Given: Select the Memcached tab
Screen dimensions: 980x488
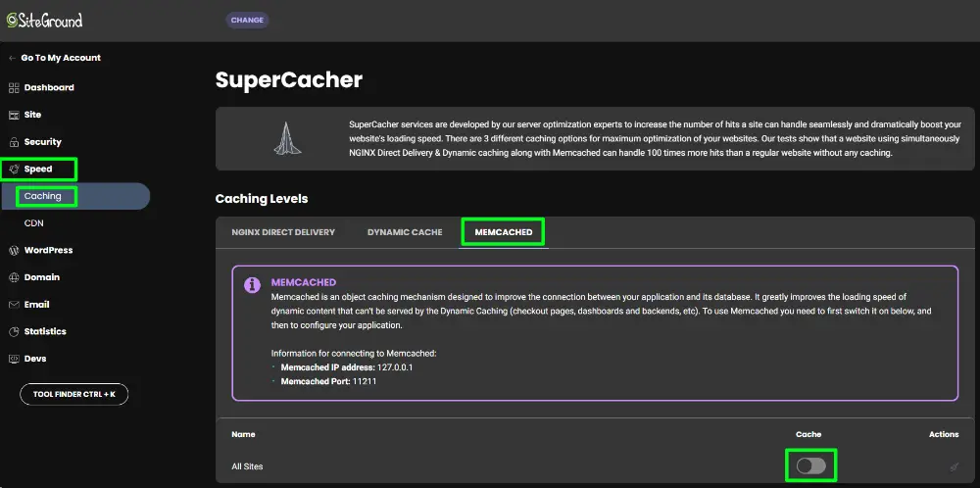Looking at the screenshot, I should point(504,232).
